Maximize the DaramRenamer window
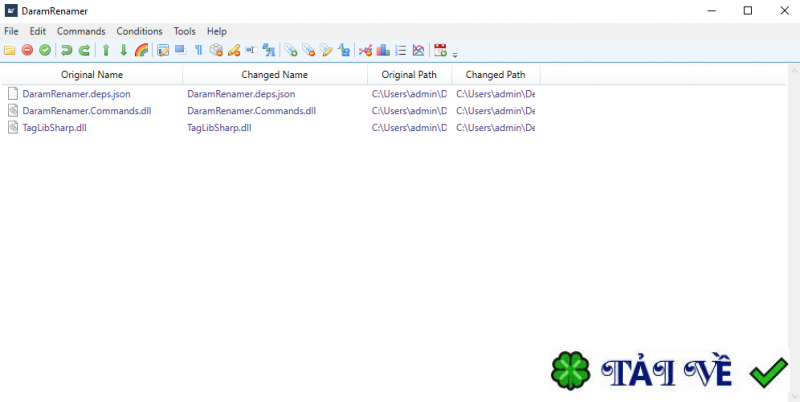Image resolution: width=800 pixels, height=402 pixels. point(747,11)
